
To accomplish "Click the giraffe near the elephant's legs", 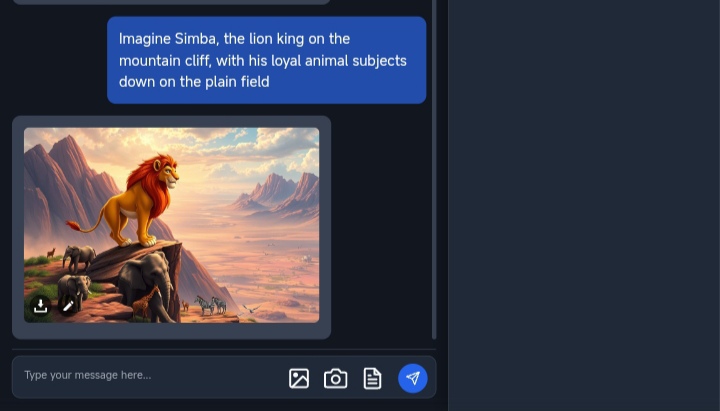I will pyautogui.click(x=145, y=303).
